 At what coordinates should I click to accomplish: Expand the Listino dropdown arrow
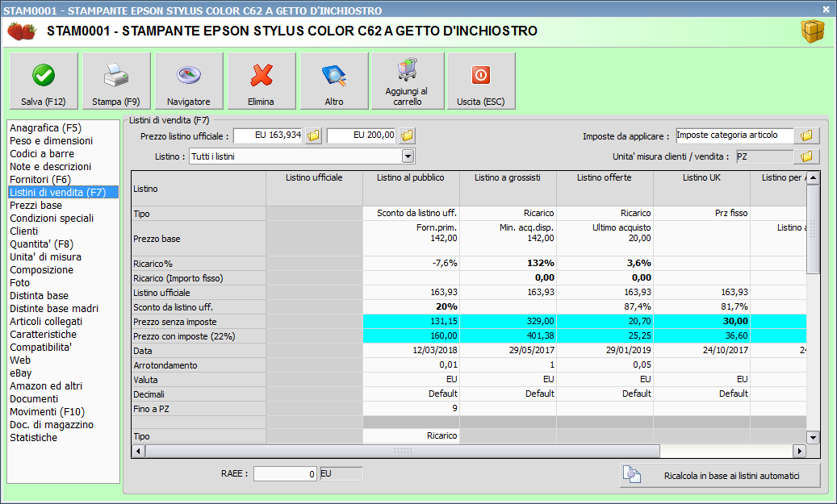click(408, 156)
